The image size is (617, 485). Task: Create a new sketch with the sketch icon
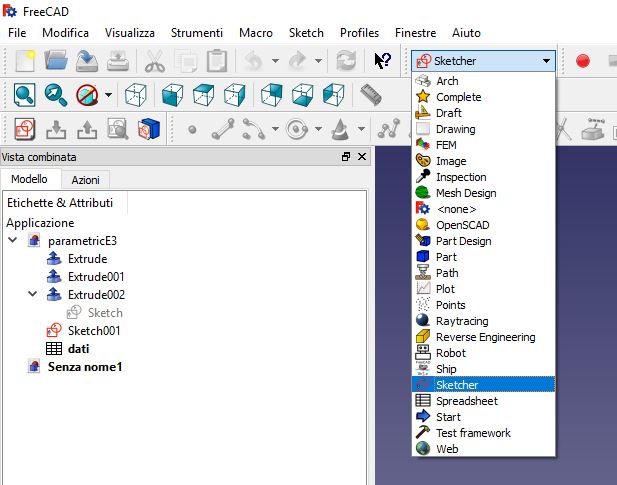coord(25,129)
